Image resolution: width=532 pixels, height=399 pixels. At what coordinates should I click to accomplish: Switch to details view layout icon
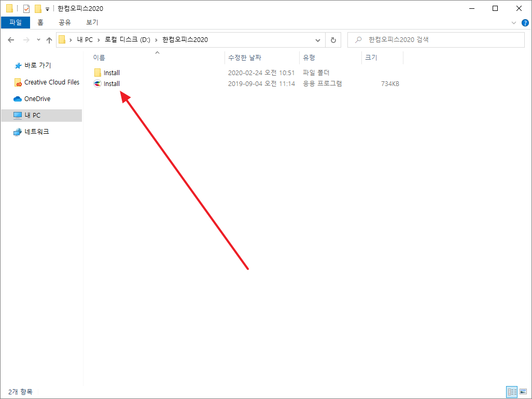[511, 392]
